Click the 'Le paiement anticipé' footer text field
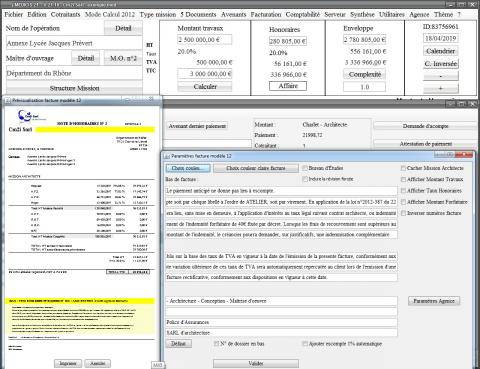Viewport: 480px width, 369px height. (x=281, y=191)
